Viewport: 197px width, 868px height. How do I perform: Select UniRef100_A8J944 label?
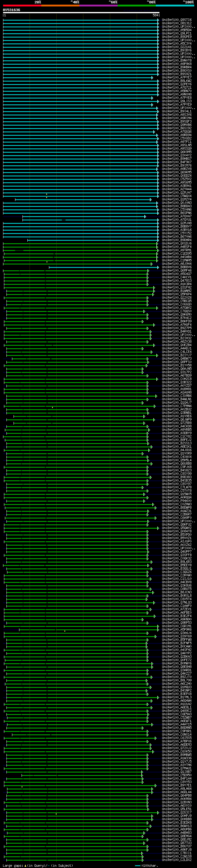coord(177,264)
